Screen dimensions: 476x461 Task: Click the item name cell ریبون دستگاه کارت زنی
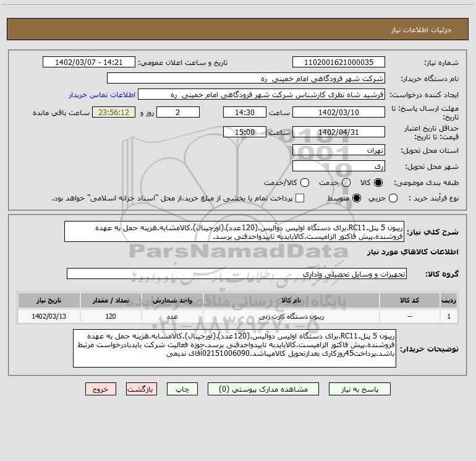(291, 316)
